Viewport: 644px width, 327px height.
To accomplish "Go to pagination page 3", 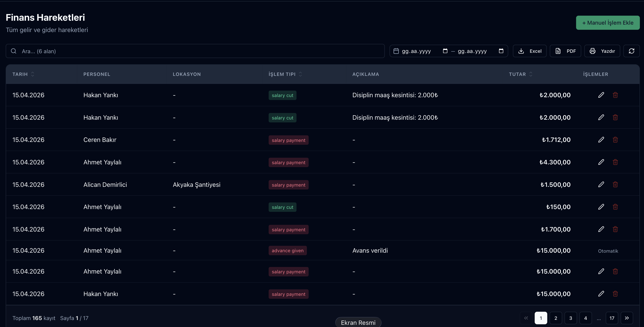I will pyautogui.click(x=571, y=318).
